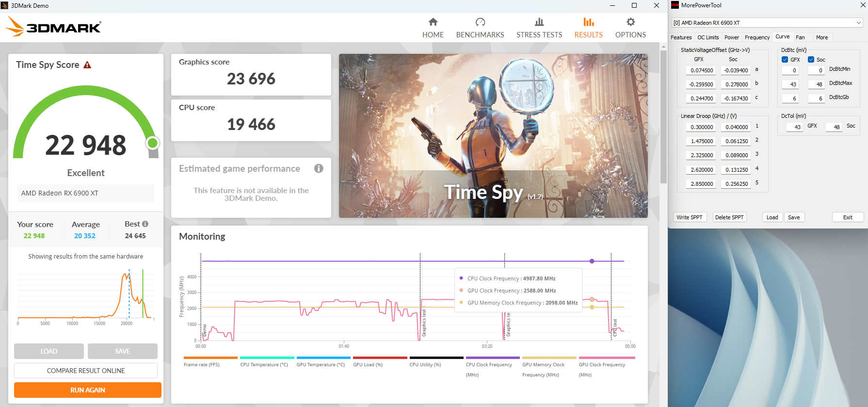This screenshot has height=407, width=868.
Task: Click the info icon beside Best score
Action: [x=145, y=224]
